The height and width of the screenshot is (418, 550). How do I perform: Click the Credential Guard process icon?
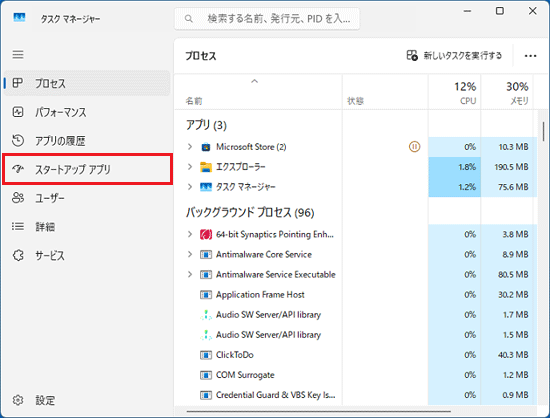coord(206,395)
